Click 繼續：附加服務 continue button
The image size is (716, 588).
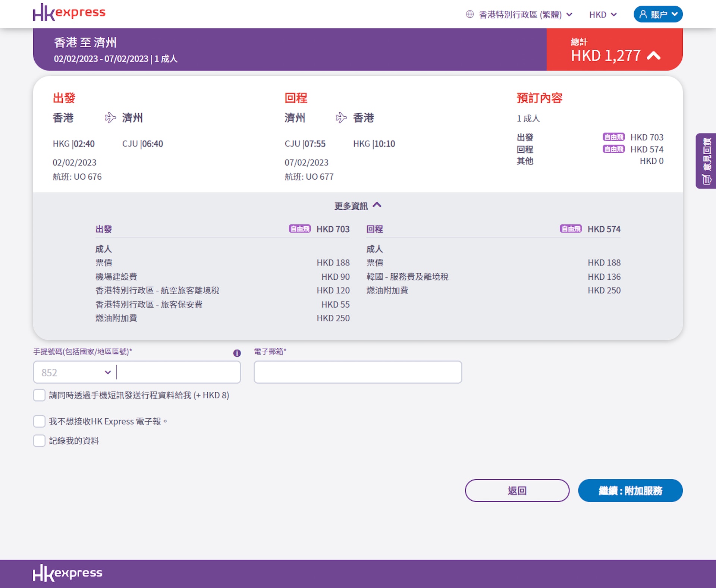630,490
